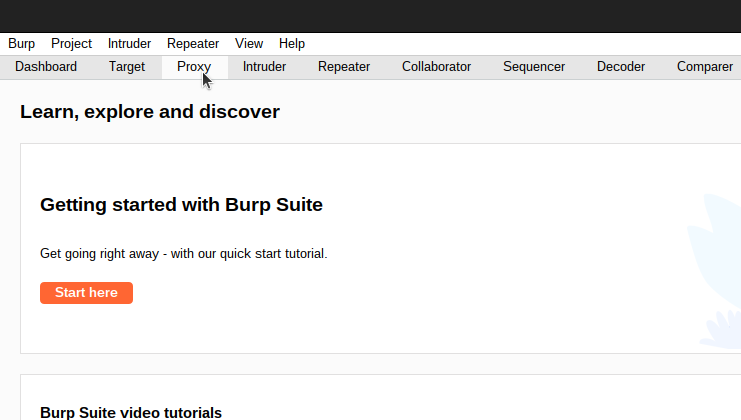Open the Burp menu
Screen dimensions: 741x420
pos(21,43)
